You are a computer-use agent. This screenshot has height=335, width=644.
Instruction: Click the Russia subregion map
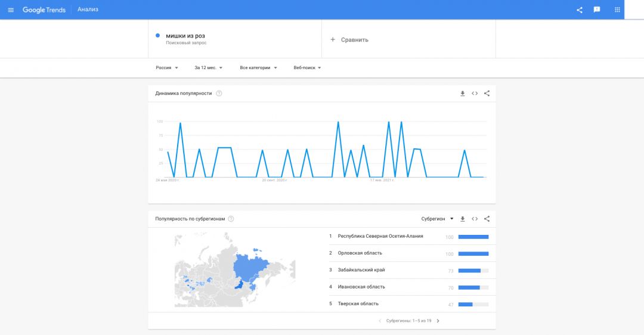pos(235,269)
